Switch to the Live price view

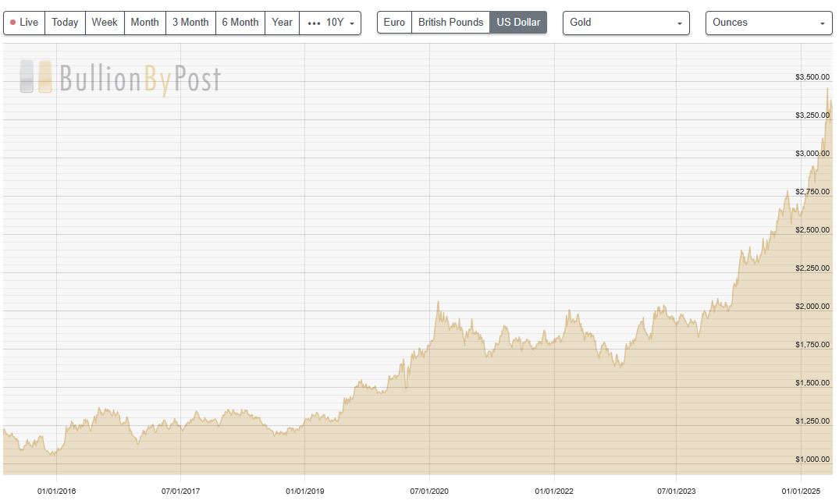24,23
